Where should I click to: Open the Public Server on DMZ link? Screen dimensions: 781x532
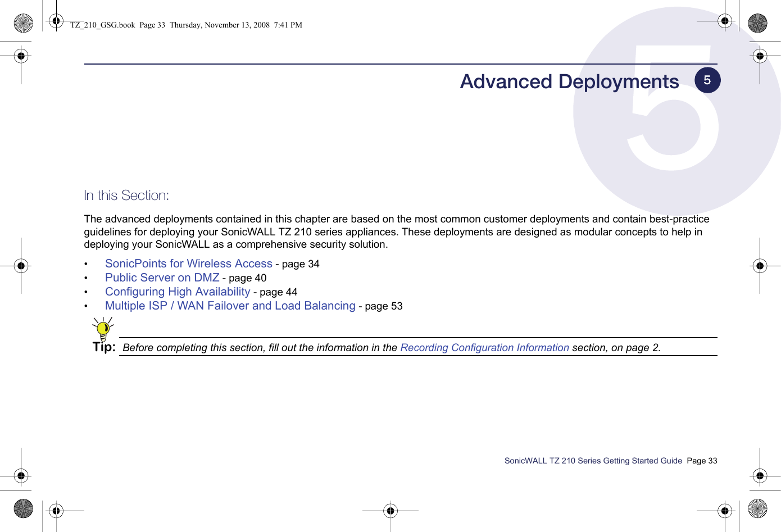tap(162, 278)
